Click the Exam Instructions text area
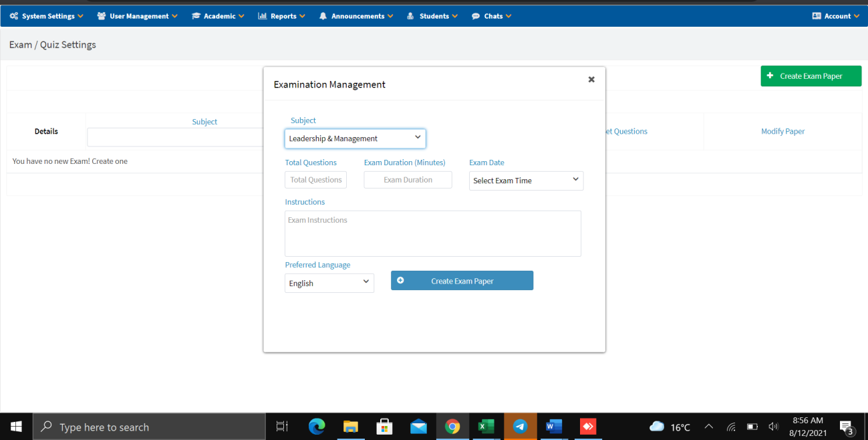868x440 pixels. click(x=432, y=233)
